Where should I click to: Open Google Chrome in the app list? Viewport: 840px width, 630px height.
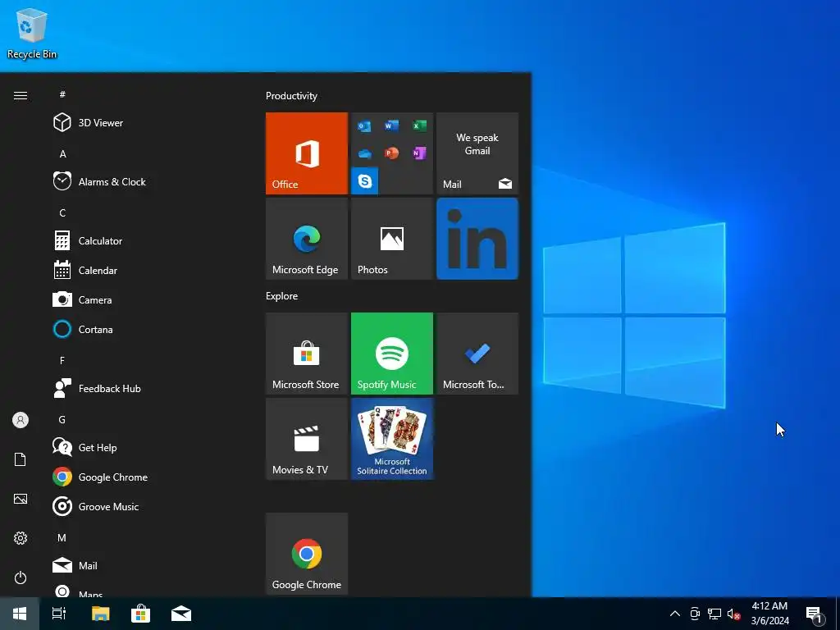[x=144, y=477]
